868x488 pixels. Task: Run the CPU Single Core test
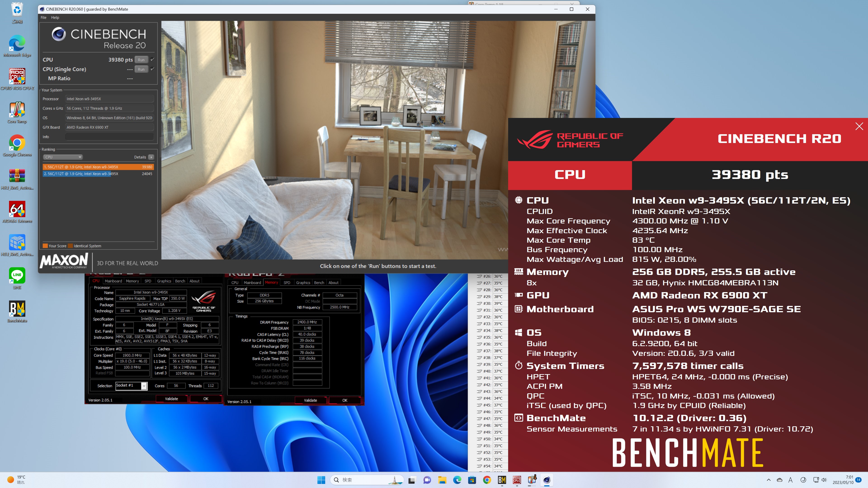[141, 69]
